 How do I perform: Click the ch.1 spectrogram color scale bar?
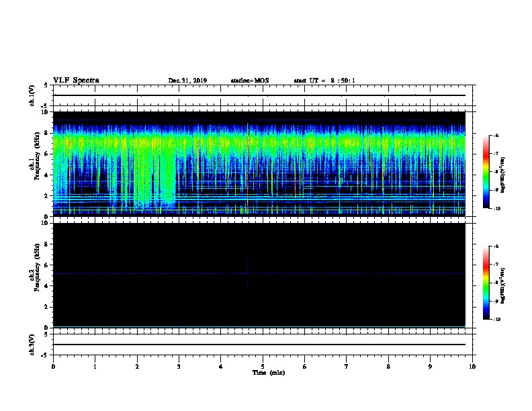click(486, 172)
